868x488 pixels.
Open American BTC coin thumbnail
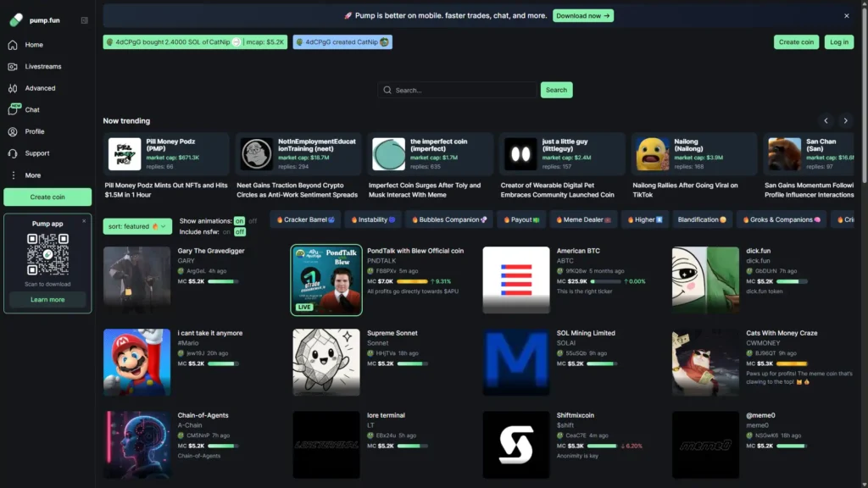[x=516, y=280]
